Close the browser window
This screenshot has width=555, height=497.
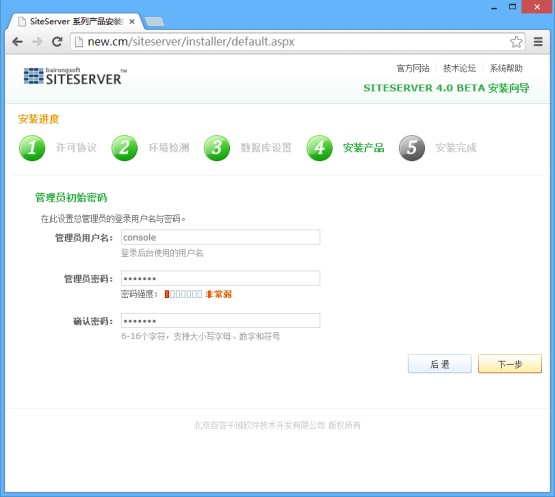click(x=537, y=7)
